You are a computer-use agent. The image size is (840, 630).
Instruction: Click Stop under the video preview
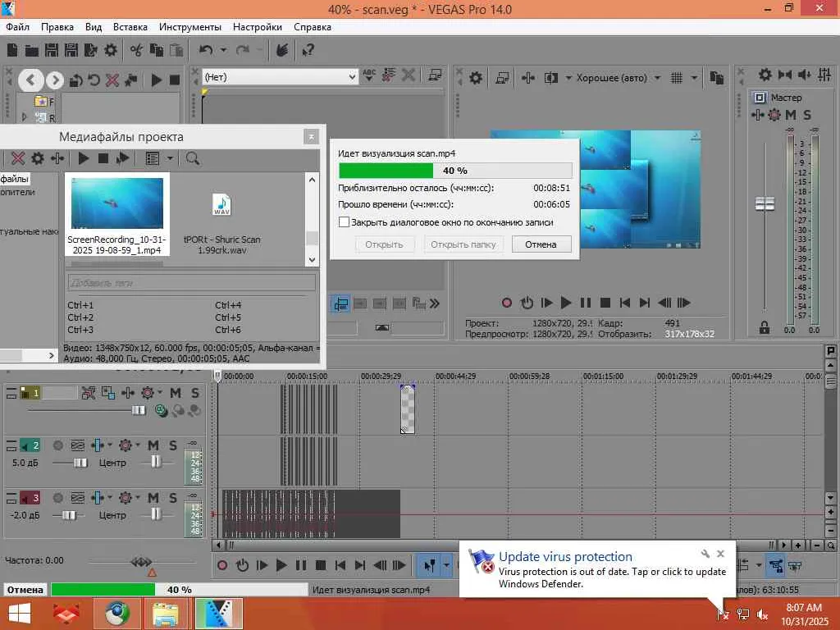point(605,303)
